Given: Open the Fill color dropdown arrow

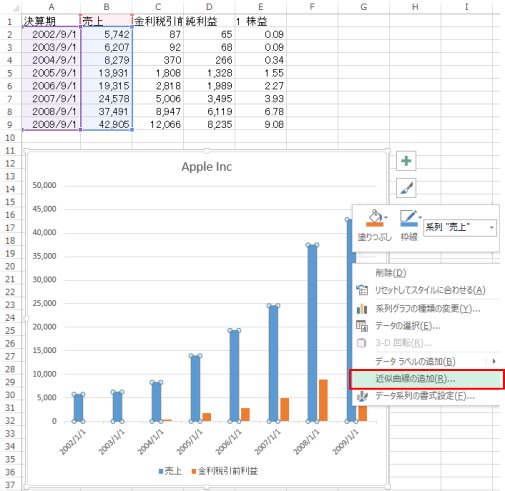Looking at the screenshot, I should (x=386, y=217).
